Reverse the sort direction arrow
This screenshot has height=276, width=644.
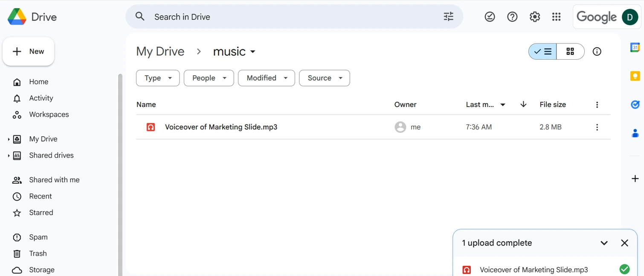click(x=523, y=105)
